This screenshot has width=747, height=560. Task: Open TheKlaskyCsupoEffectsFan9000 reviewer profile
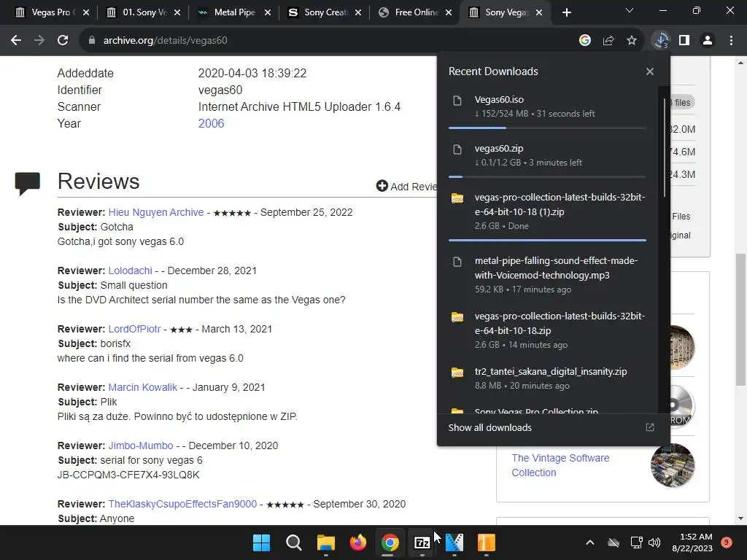click(182, 504)
